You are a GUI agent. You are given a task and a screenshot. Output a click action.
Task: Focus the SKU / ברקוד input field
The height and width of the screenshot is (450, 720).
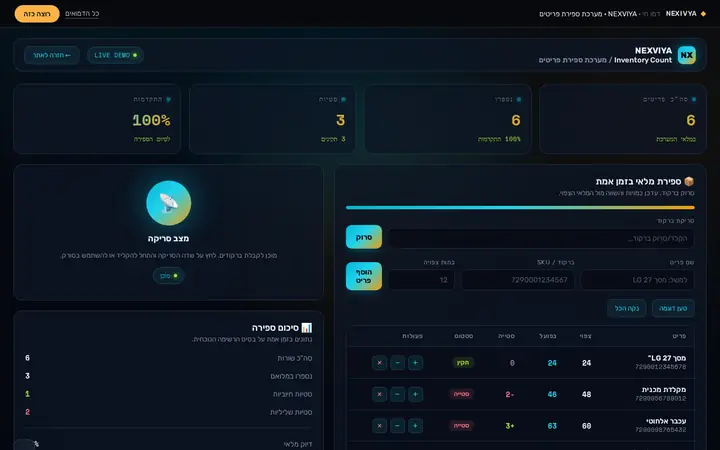[518, 280]
